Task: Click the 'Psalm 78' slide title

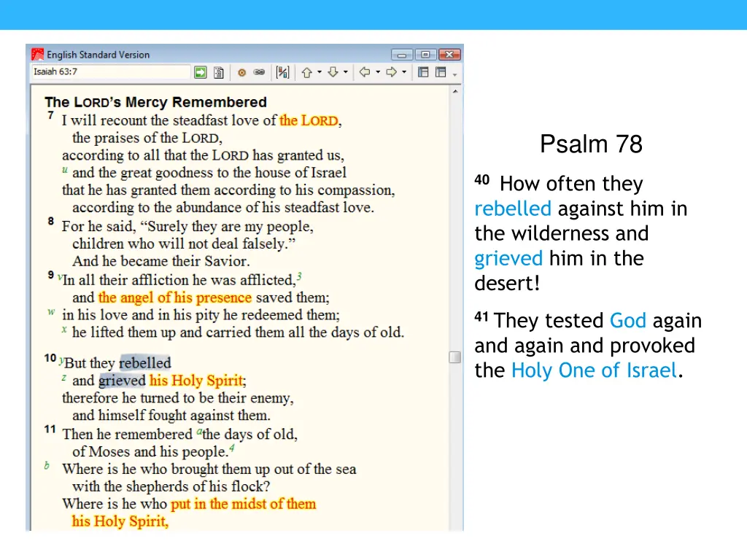Action: point(591,144)
